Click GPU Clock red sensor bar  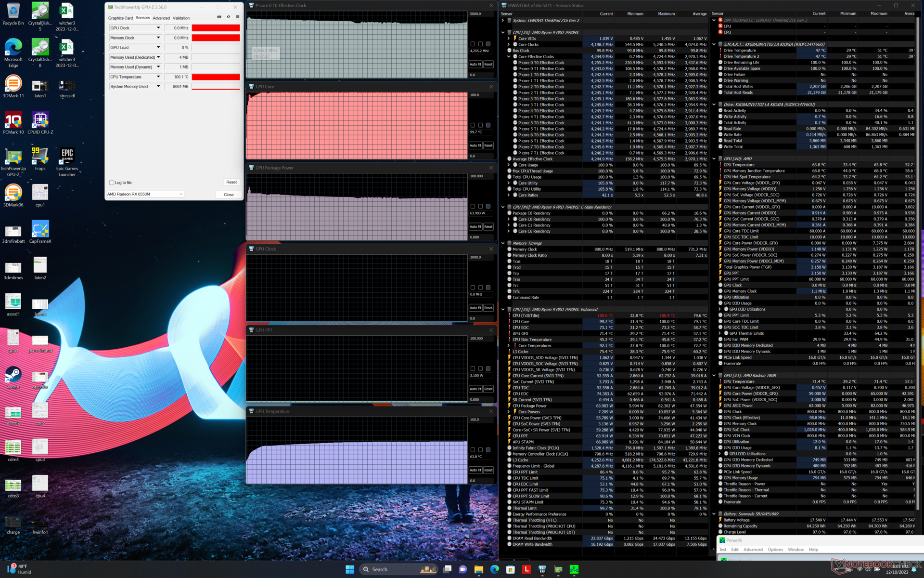[x=216, y=28]
